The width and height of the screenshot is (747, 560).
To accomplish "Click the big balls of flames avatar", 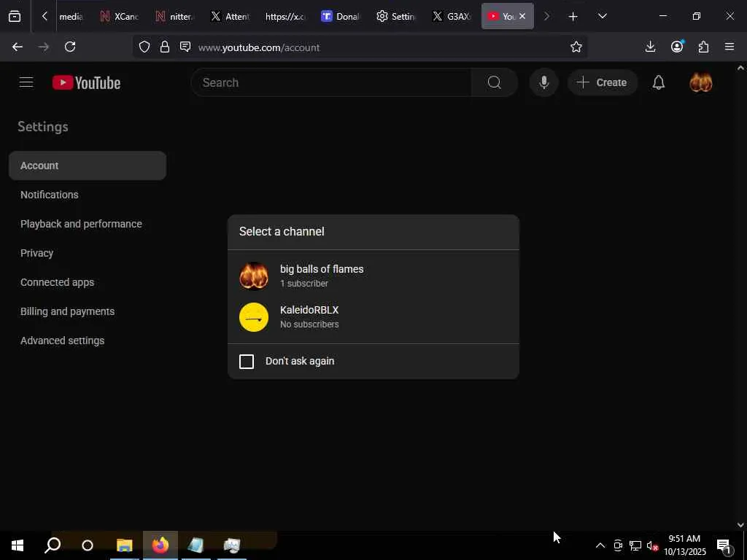I will coord(254,276).
